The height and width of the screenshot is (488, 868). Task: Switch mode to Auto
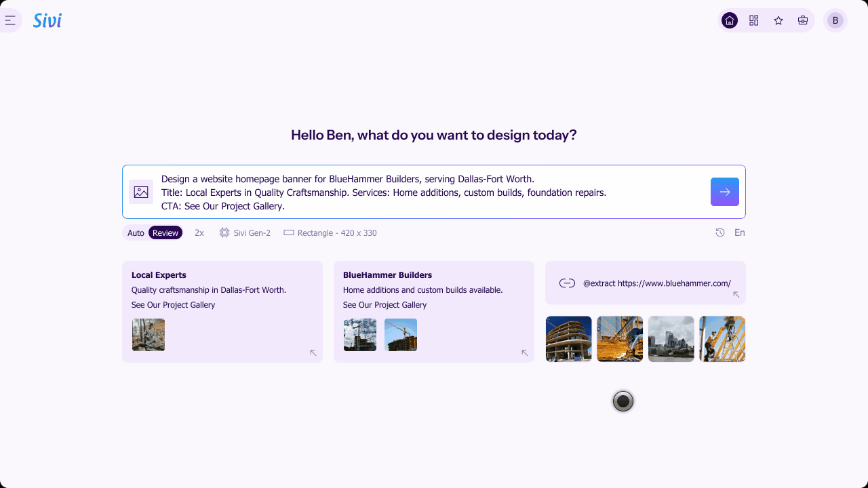tap(136, 233)
